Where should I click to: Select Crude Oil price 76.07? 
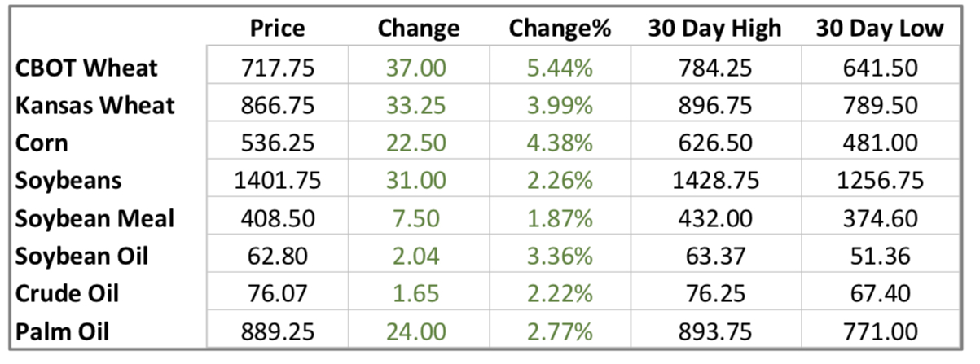point(278,293)
